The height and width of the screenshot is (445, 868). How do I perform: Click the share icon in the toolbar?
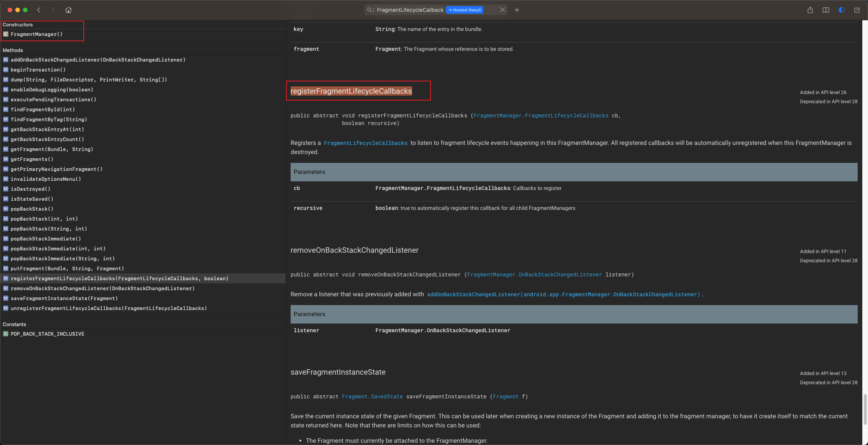810,10
